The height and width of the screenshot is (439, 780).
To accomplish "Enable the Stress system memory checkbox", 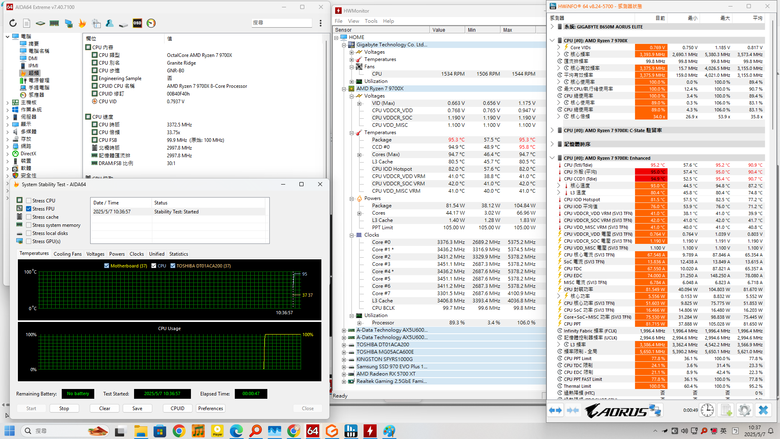I will coord(29,225).
